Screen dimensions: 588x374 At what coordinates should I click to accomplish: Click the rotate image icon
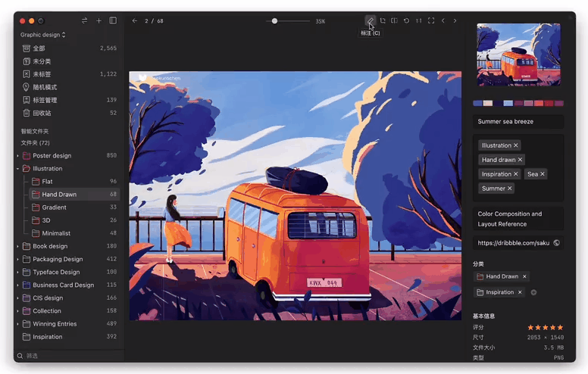click(x=406, y=20)
